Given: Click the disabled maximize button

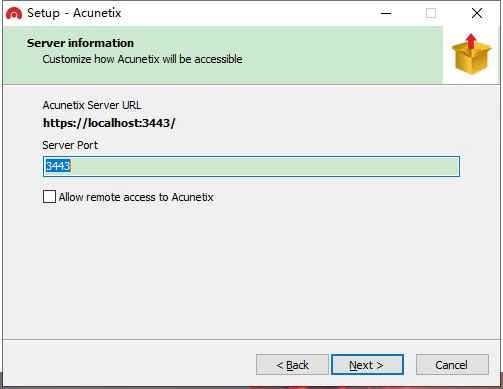Looking at the screenshot, I should (431, 13).
